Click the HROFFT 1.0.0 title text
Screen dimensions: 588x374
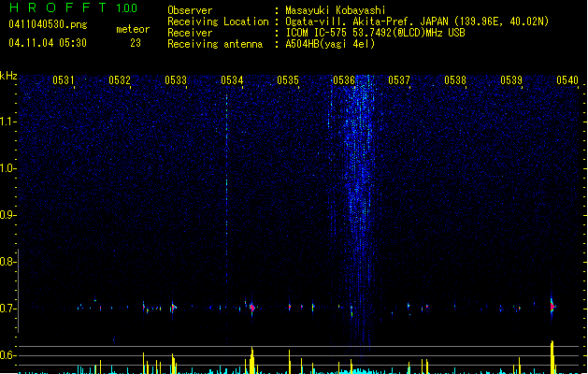click(x=73, y=7)
